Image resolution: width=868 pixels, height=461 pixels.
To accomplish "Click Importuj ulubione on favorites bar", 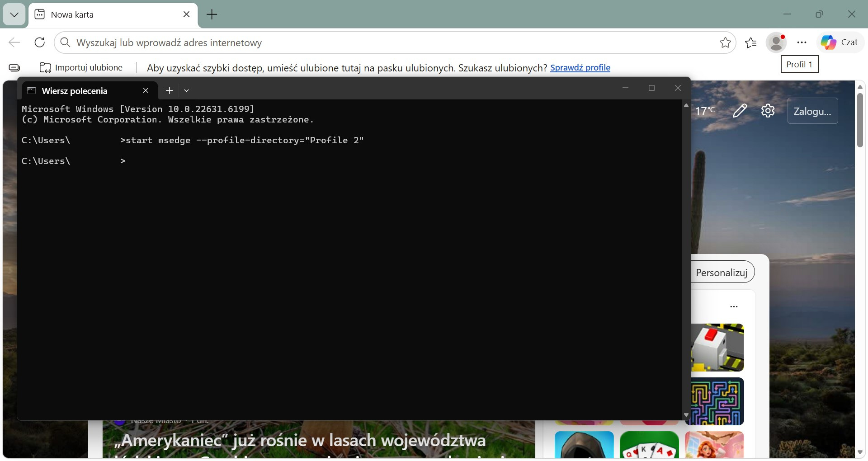I will click(x=81, y=68).
